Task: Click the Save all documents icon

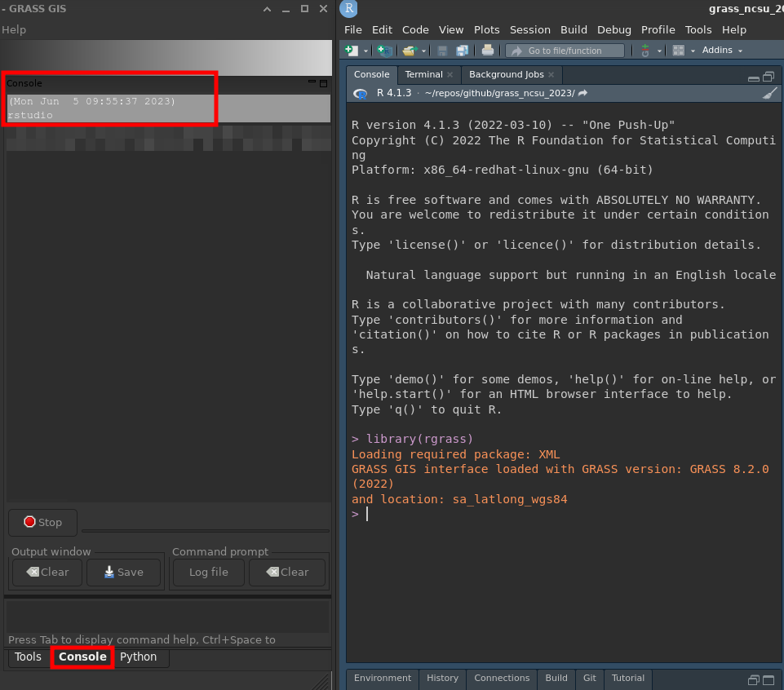Action: pyautogui.click(x=462, y=51)
